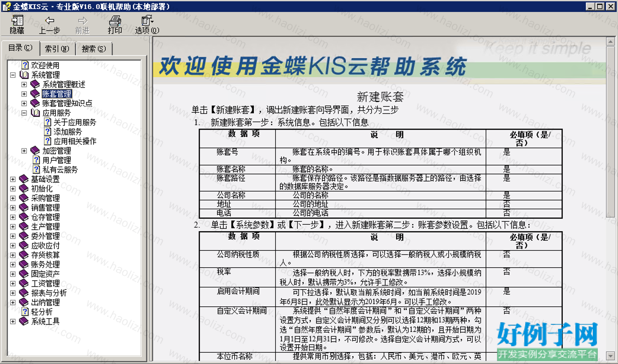Viewport: 618px width, 364px height.
Task: Click the book icon beside 加密管理
Action: click(35, 151)
